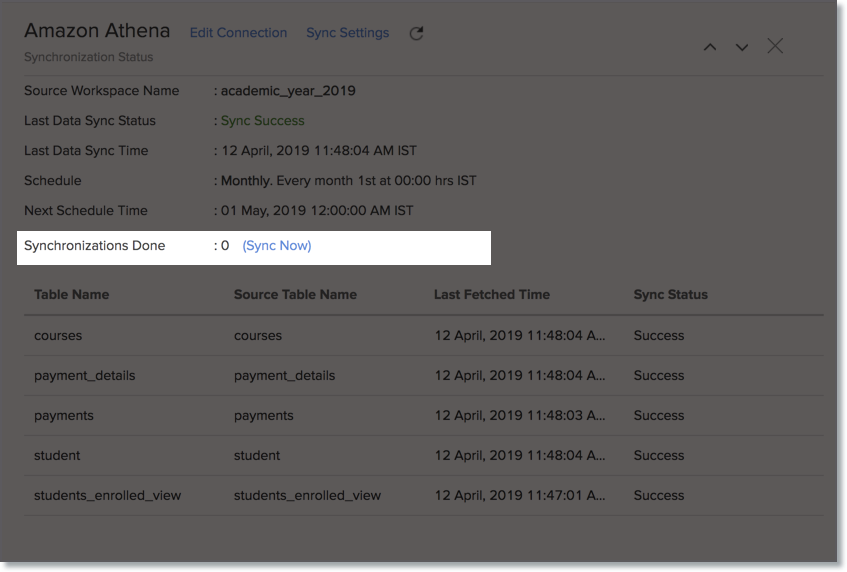
Task: Open the Edit Connection link
Action: (238, 33)
